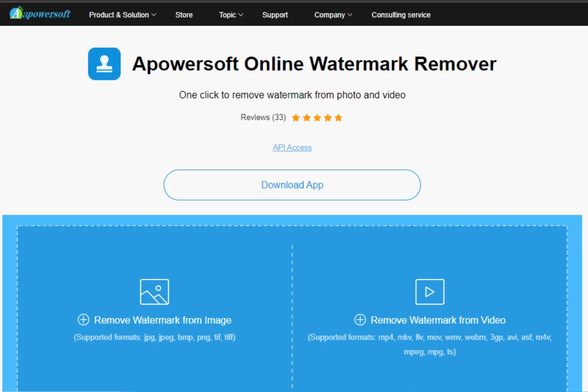Click the Download App button
Image resolution: width=588 pixels, height=392 pixels.
[292, 185]
